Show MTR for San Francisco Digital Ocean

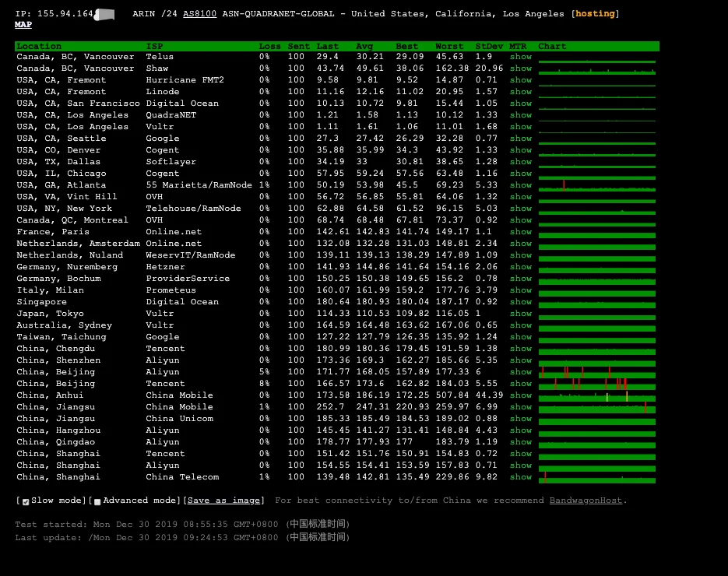[521, 103]
